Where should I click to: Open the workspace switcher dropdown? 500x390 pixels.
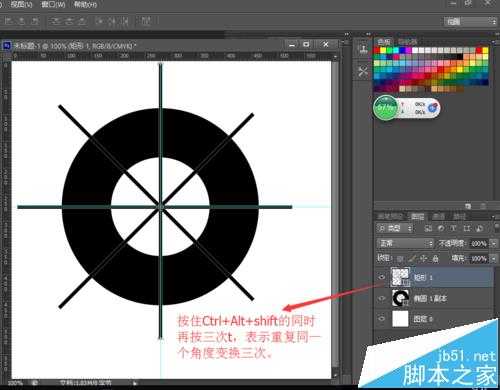coord(470,21)
